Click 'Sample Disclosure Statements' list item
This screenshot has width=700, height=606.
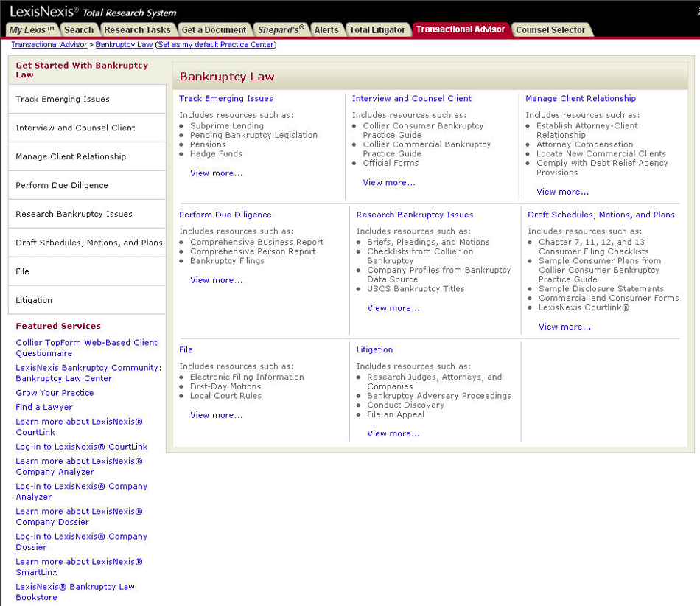(x=601, y=289)
